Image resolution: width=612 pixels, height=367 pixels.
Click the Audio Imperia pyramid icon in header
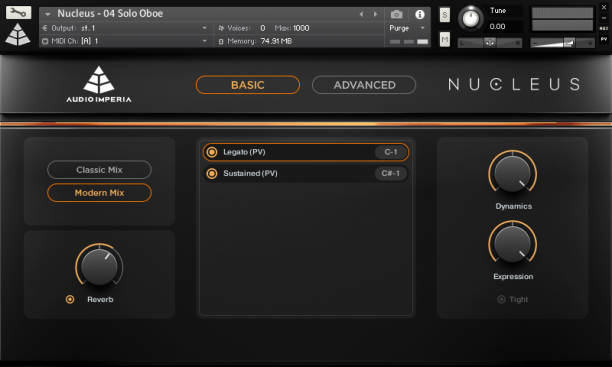point(18,34)
